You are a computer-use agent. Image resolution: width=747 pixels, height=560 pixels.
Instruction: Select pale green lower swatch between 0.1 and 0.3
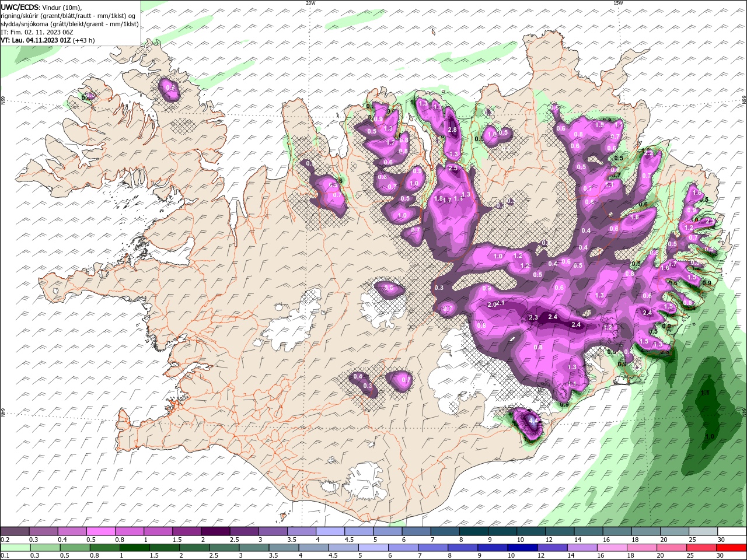click(15, 548)
